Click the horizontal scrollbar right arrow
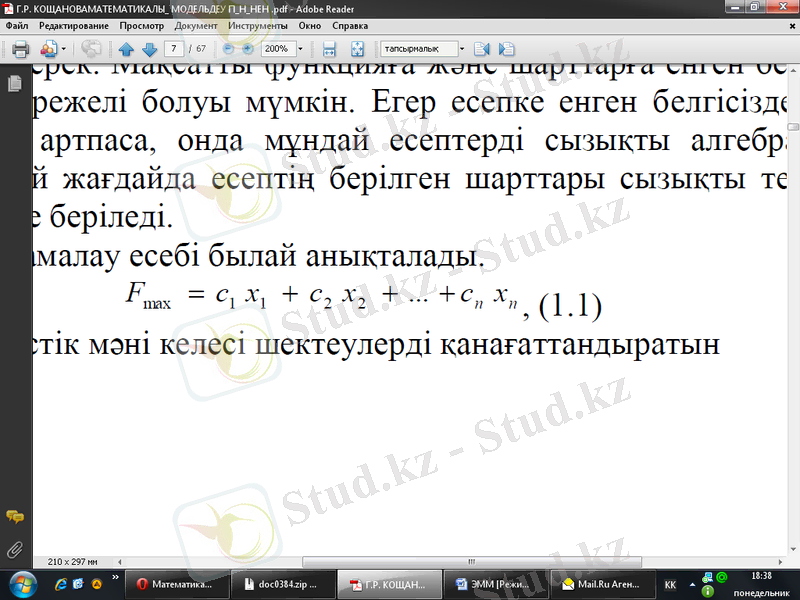This screenshot has width=800, height=600. pos(780,562)
